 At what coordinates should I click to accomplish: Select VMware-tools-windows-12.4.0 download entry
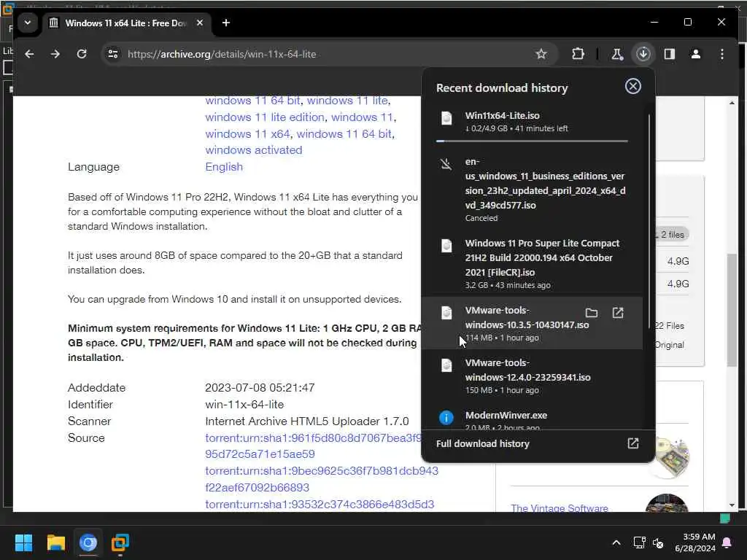532,376
